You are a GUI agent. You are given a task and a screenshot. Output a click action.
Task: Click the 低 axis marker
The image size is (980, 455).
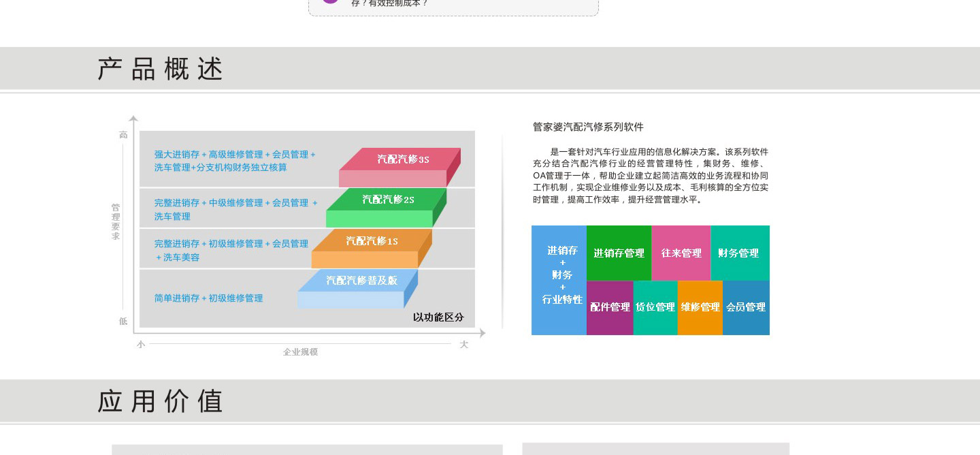point(123,321)
